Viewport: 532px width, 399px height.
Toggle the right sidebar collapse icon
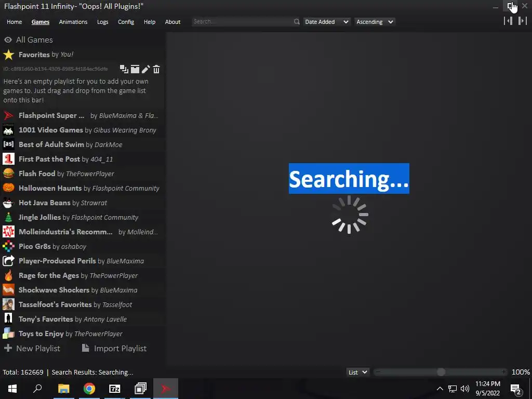pos(523,21)
